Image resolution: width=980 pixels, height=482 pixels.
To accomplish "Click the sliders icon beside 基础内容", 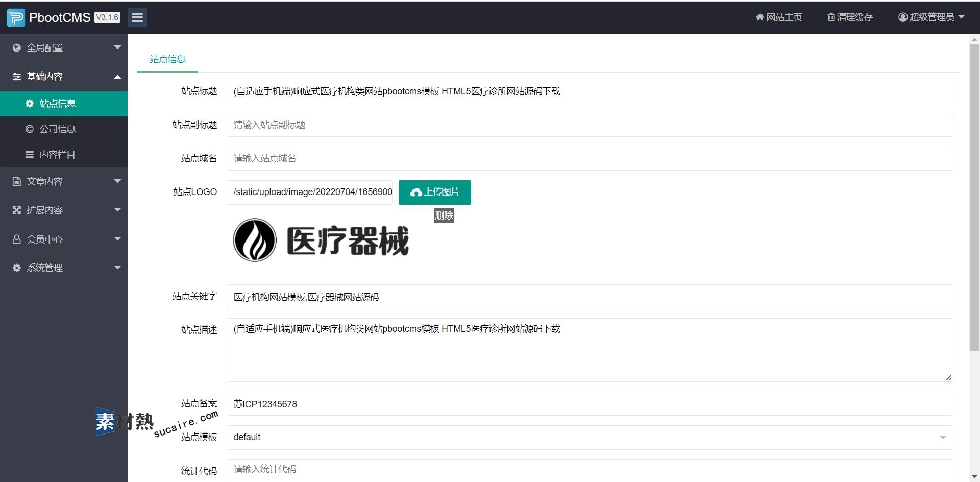I will pos(17,77).
